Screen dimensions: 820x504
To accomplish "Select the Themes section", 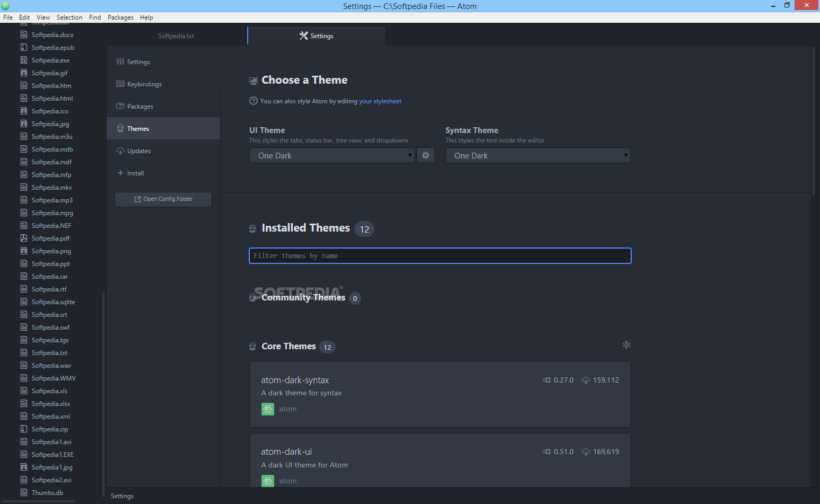I will [163, 129].
